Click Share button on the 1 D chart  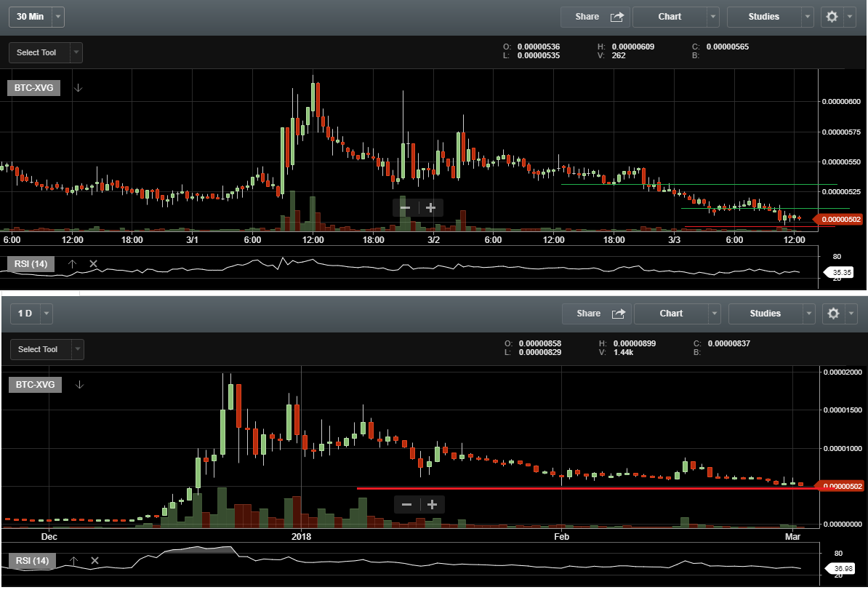[597, 314]
